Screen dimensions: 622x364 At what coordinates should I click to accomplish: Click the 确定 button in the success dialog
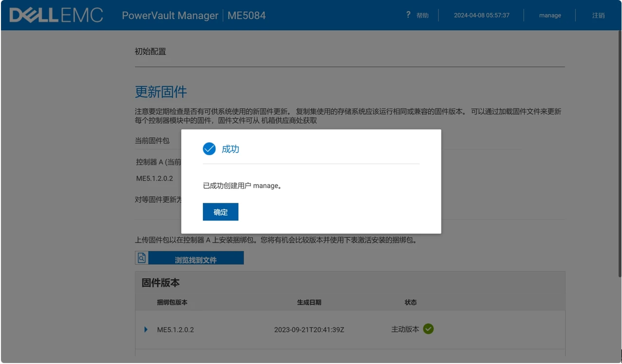click(x=220, y=212)
